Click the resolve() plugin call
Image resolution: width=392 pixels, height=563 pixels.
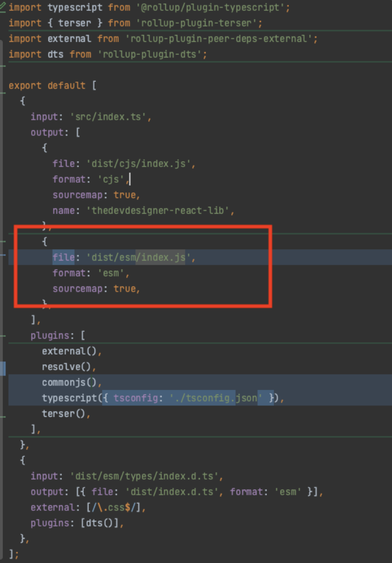point(67,366)
